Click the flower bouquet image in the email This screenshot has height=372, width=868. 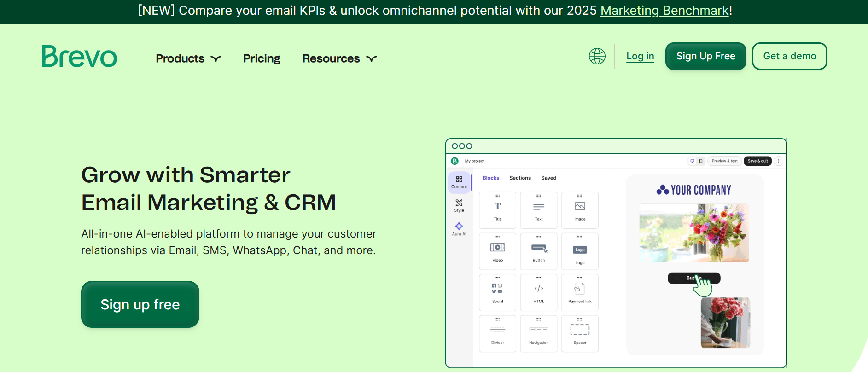[694, 233]
